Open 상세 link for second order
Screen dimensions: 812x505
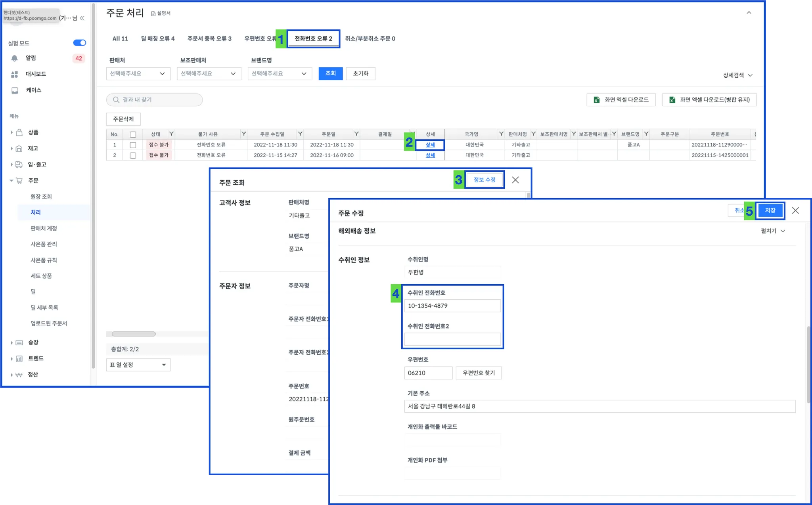(430, 155)
